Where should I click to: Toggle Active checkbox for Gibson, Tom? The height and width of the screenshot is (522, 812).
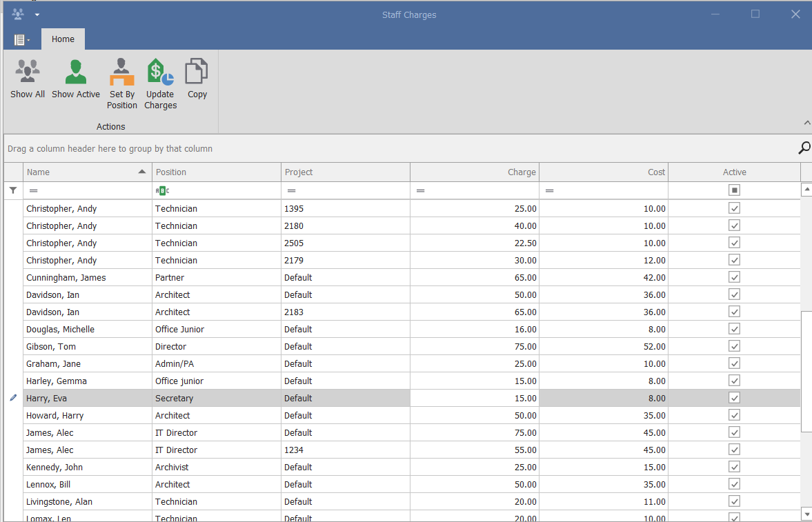tap(734, 346)
